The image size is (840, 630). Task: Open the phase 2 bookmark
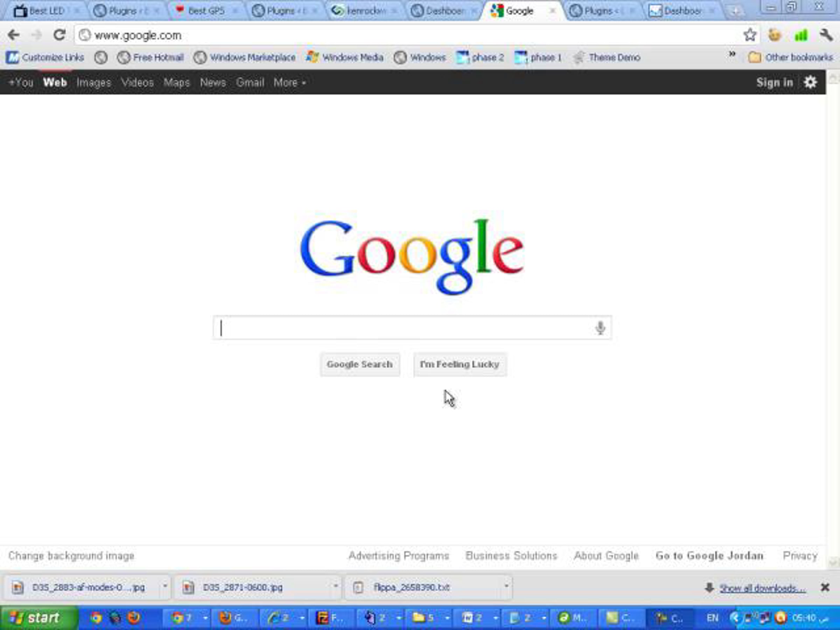tap(481, 57)
